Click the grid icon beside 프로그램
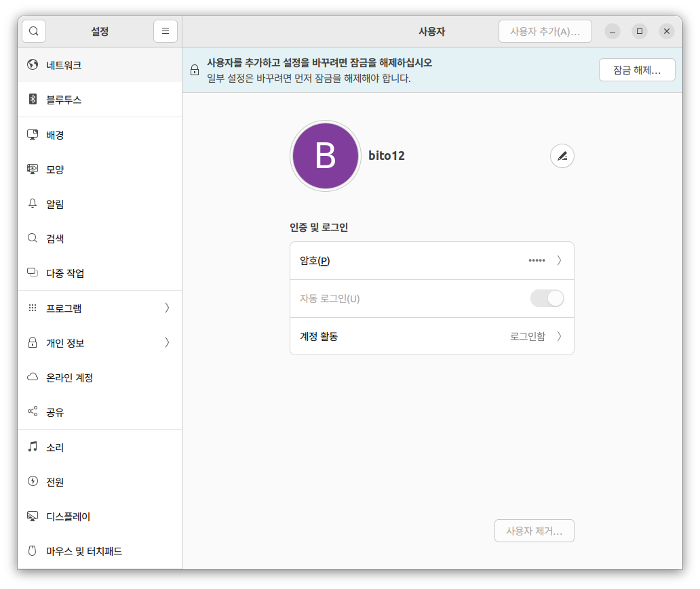This screenshot has width=700, height=589. [33, 308]
